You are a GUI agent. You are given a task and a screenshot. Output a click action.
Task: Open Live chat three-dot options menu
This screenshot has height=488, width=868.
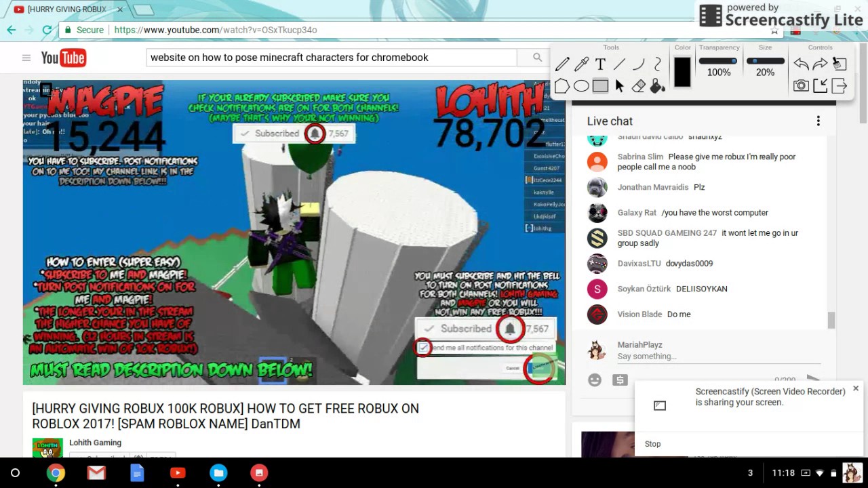point(818,121)
